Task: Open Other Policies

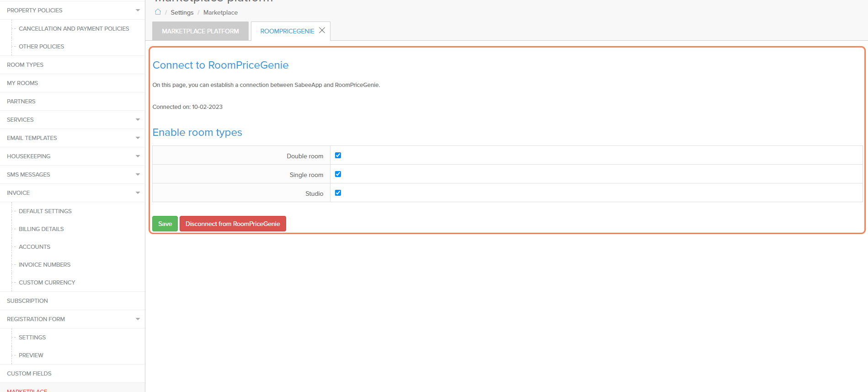Action: click(x=41, y=46)
